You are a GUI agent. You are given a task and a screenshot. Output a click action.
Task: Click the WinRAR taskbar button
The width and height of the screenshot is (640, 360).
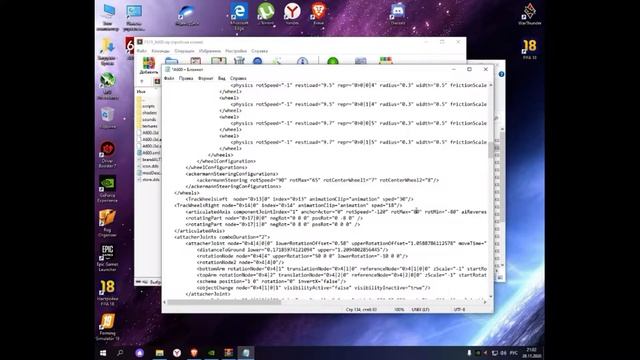tap(229, 353)
